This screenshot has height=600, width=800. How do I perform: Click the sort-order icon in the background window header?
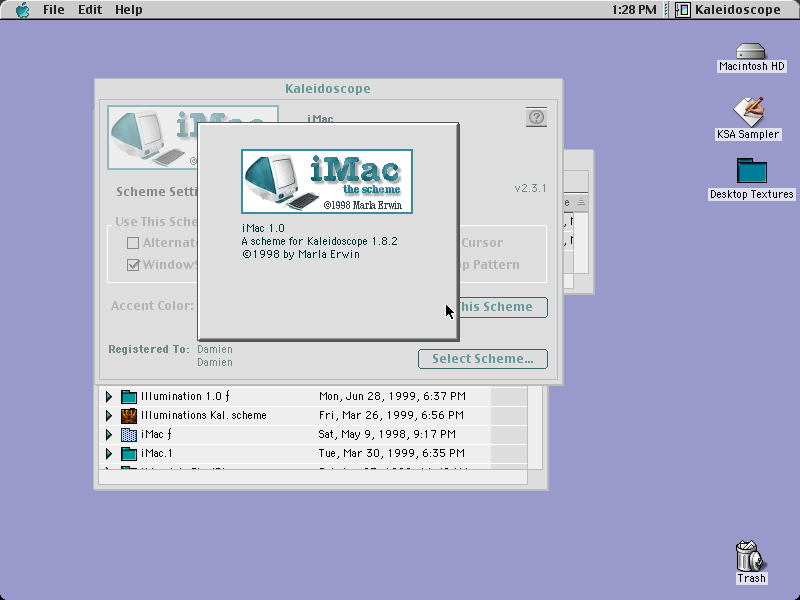point(581,203)
